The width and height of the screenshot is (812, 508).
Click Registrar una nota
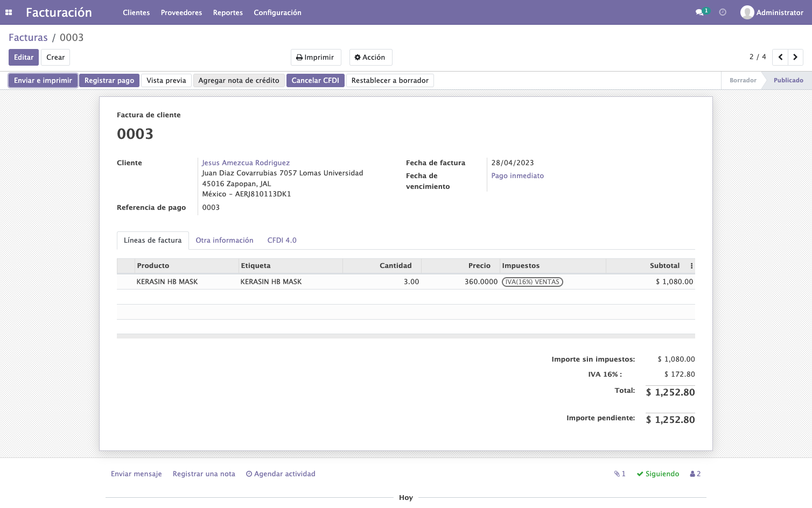click(x=204, y=474)
